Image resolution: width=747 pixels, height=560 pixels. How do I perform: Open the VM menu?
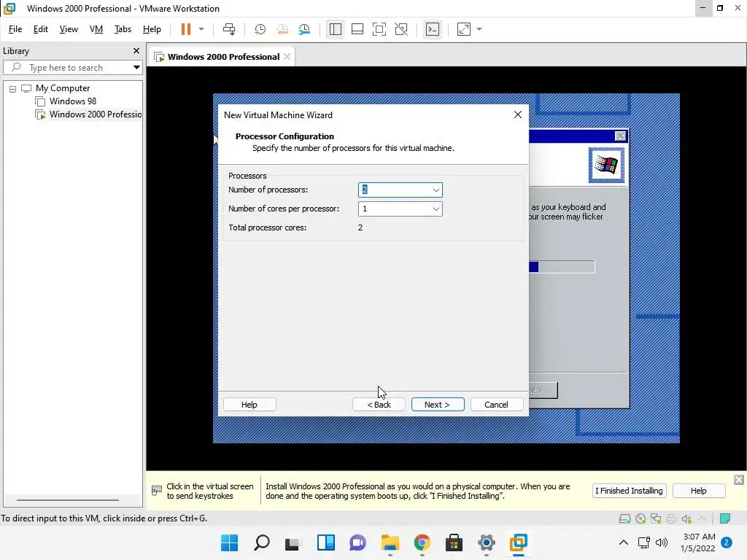96,29
